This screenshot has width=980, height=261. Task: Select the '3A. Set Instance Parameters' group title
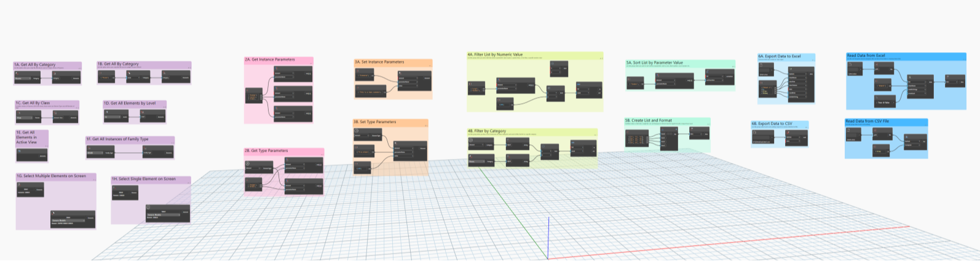click(379, 62)
